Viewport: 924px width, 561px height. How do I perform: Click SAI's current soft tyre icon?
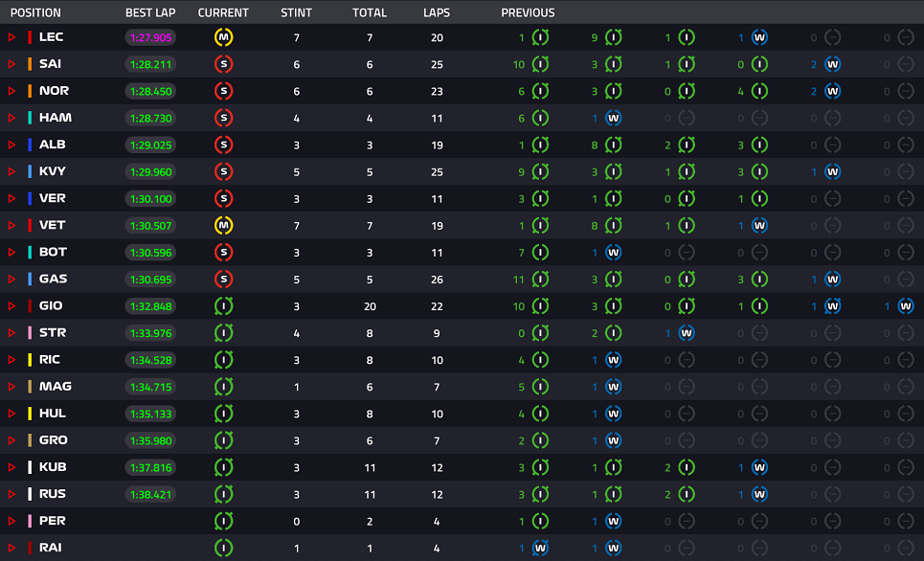coord(223,64)
